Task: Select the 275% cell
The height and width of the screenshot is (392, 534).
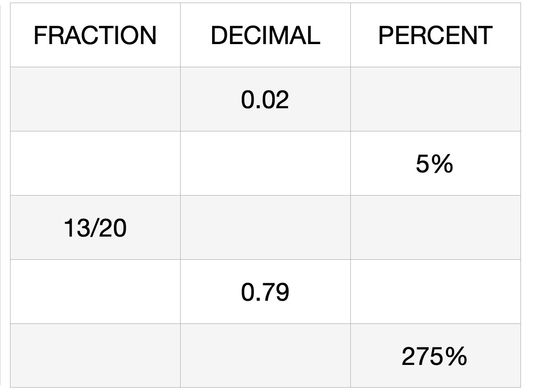Action: coord(435,356)
